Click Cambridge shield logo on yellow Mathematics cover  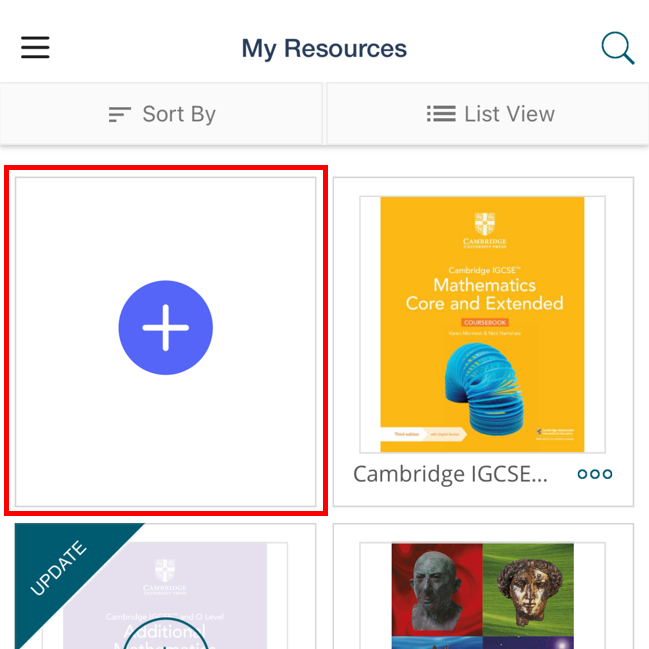point(484,223)
